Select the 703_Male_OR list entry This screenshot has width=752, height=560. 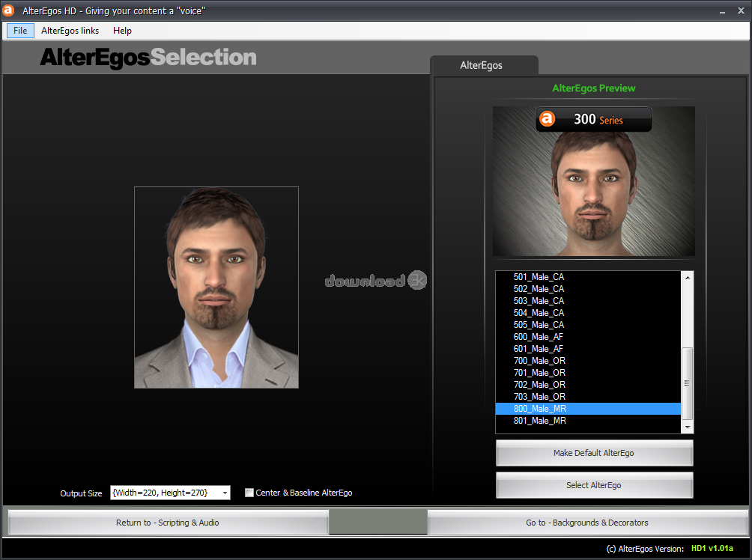[x=539, y=397]
